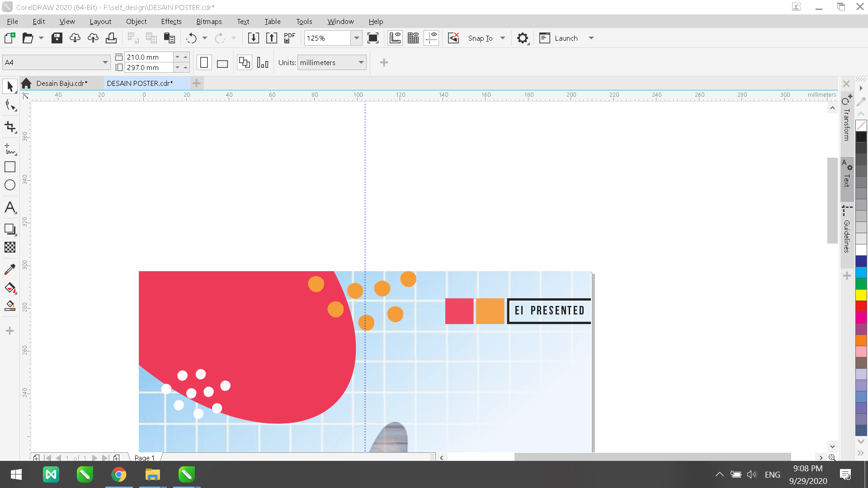Open the zoom level dropdown
This screenshot has height=488, width=868.
357,38
